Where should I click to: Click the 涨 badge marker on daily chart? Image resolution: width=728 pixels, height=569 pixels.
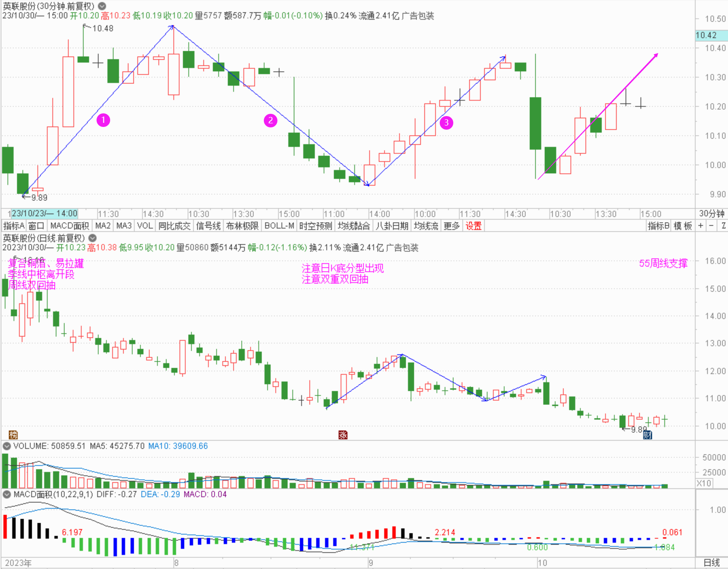pos(343,435)
